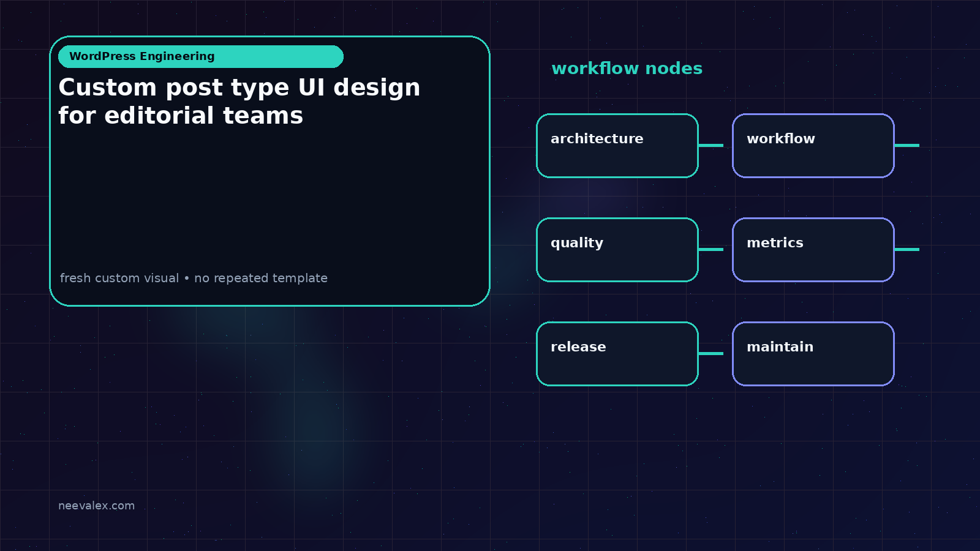Image resolution: width=980 pixels, height=551 pixels.
Task: Select the workflow node box
Action: click(x=813, y=146)
